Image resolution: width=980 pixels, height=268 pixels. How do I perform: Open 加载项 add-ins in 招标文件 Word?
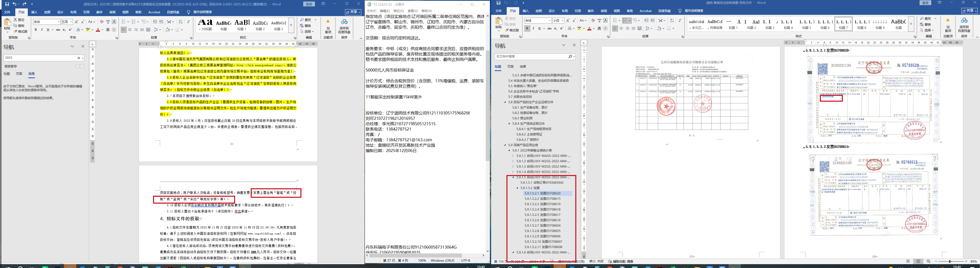point(328,26)
